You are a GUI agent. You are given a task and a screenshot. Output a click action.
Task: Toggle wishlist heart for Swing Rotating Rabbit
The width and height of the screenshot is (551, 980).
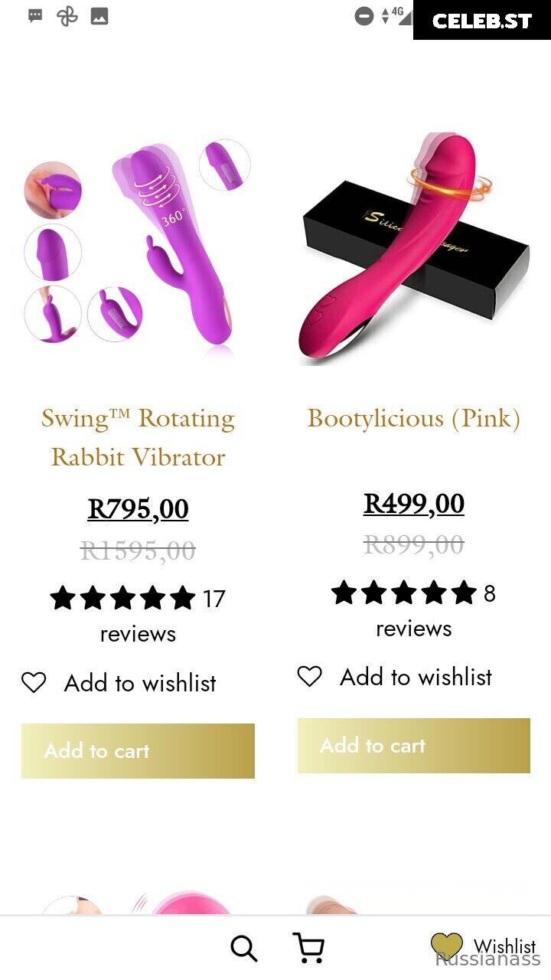click(34, 682)
